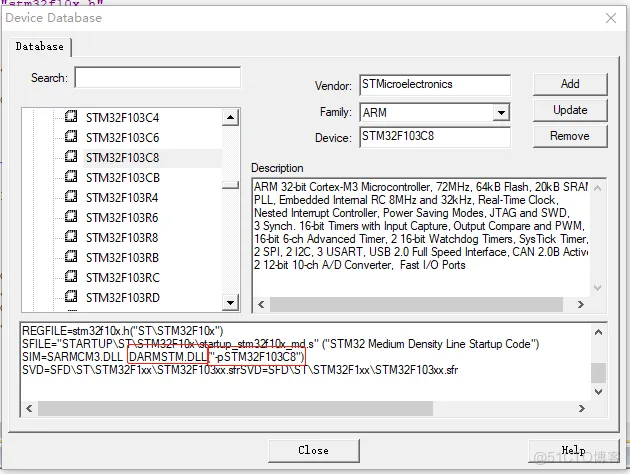630x474 pixels.
Task: Click the chip icon beside STM32F103R8
Action: point(71,236)
